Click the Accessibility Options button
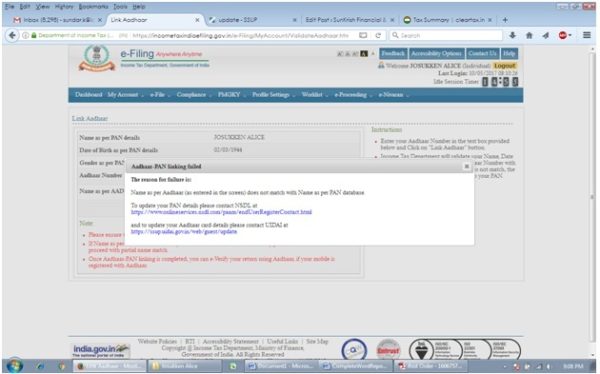 (437, 54)
